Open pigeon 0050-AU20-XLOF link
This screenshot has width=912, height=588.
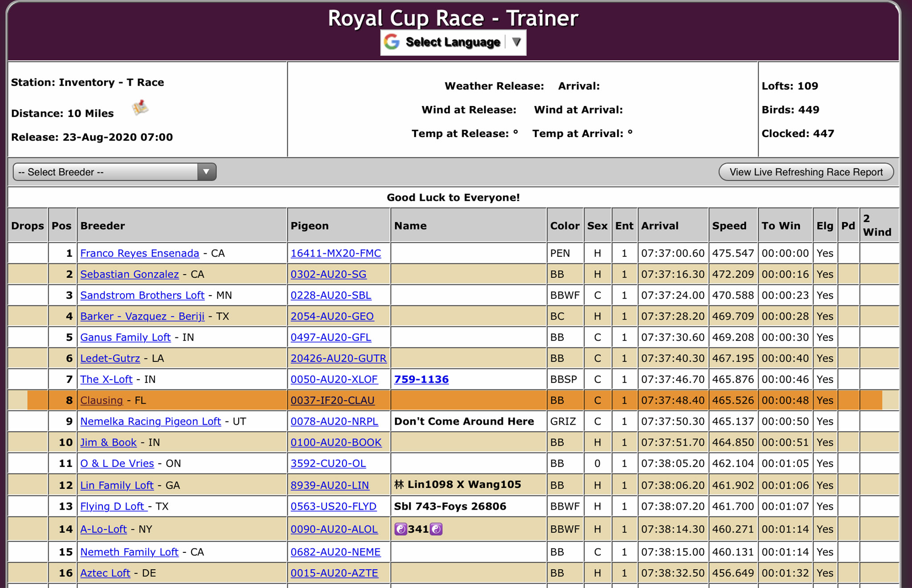(x=334, y=379)
